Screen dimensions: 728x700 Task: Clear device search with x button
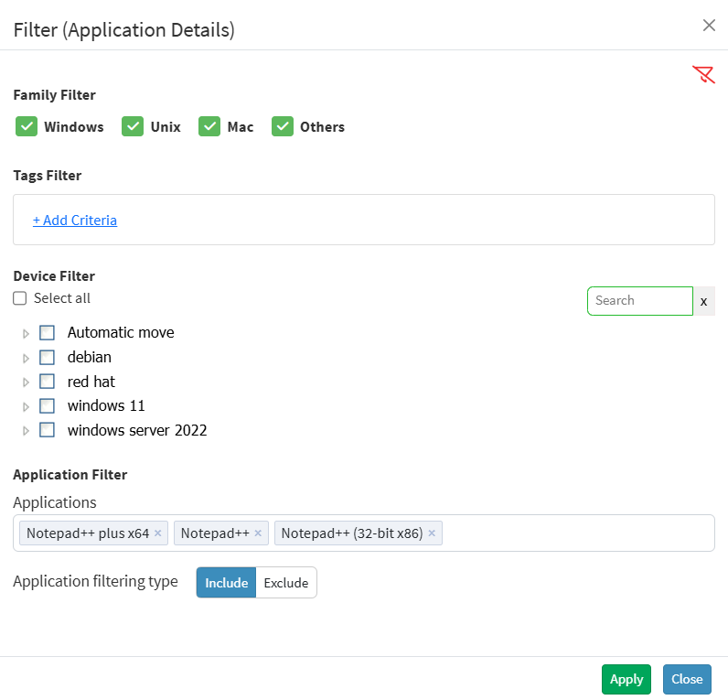point(703,301)
